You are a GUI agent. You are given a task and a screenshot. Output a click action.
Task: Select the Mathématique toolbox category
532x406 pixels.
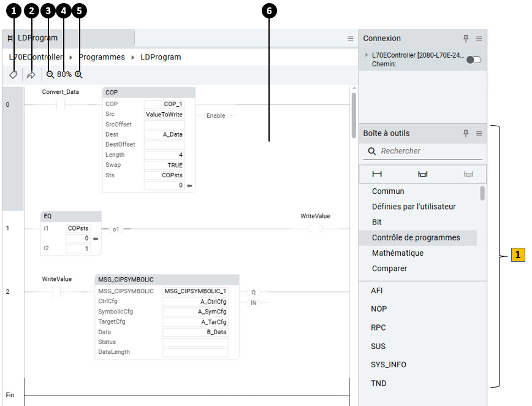point(398,253)
